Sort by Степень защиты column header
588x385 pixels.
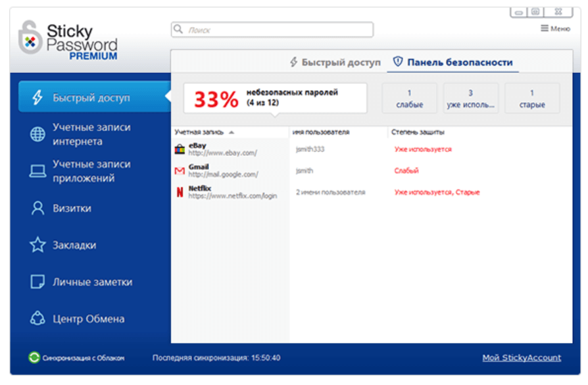pyautogui.click(x=418, y=132)
